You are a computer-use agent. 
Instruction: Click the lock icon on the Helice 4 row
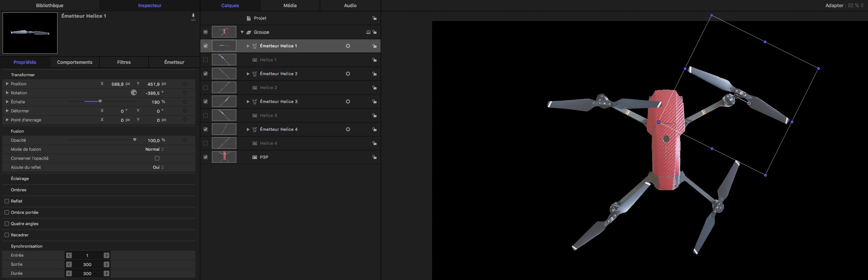tap(374, 143)
